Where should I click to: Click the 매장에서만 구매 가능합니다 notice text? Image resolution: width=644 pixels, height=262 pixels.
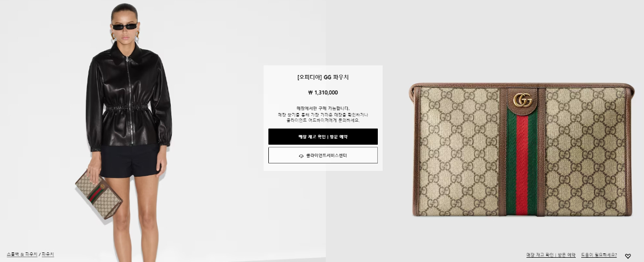coord(323,108)
